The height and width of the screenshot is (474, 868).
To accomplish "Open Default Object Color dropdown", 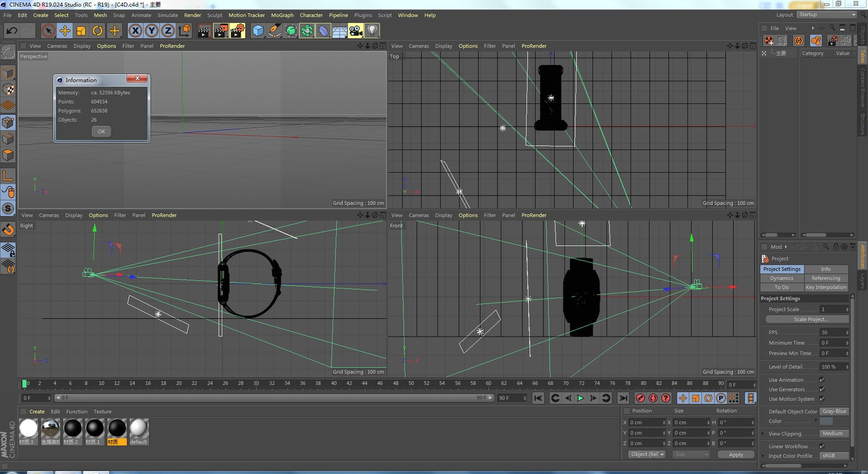I will pyautogui.click(x=835, y=411).
